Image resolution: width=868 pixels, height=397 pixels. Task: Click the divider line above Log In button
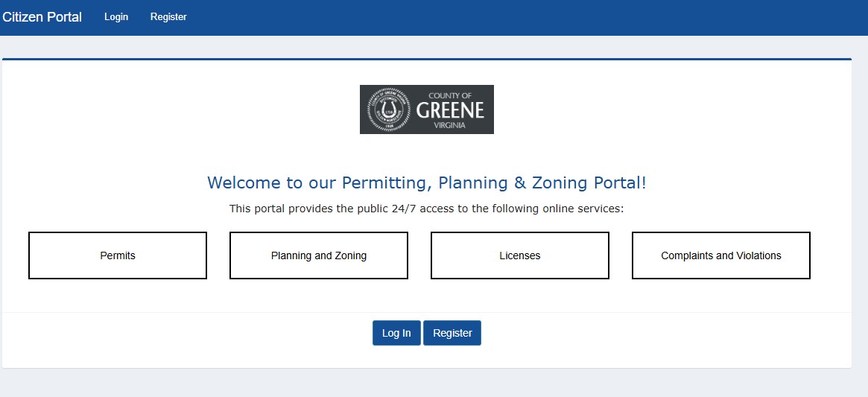point(427,312)
